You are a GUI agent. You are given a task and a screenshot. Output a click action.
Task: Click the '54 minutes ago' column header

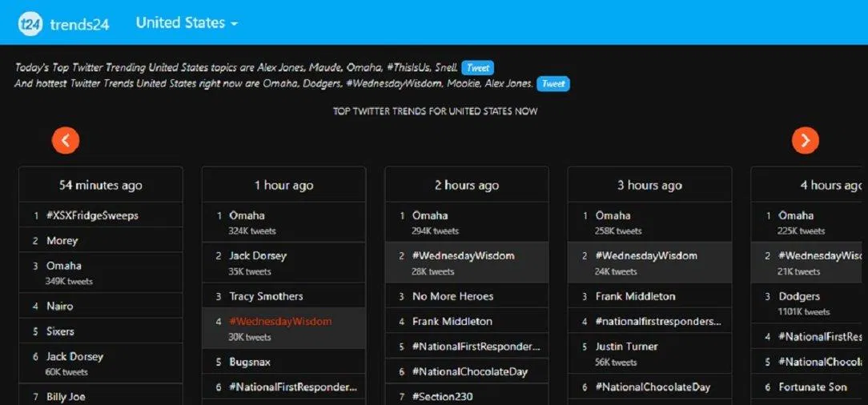(101, 186)
